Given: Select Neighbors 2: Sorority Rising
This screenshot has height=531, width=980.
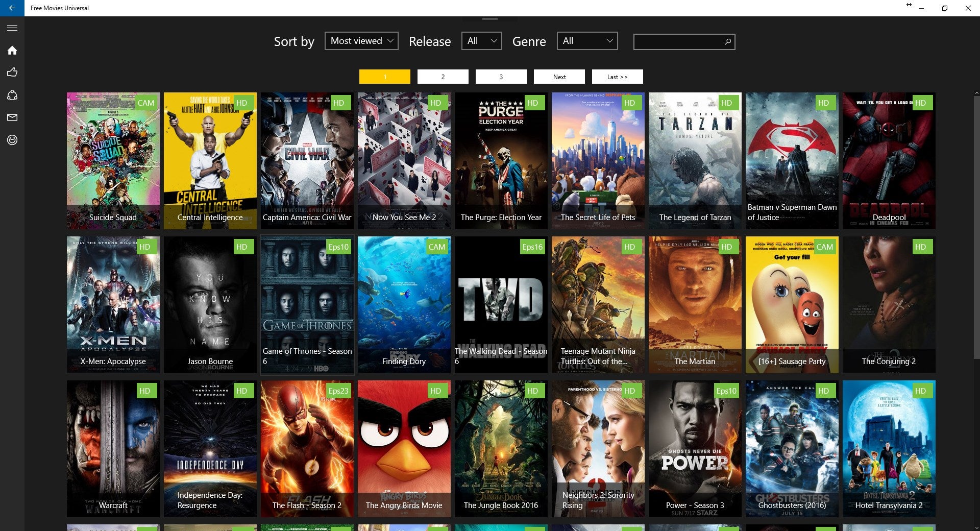Looking at the screenshot, I should [x=598, y=449].
